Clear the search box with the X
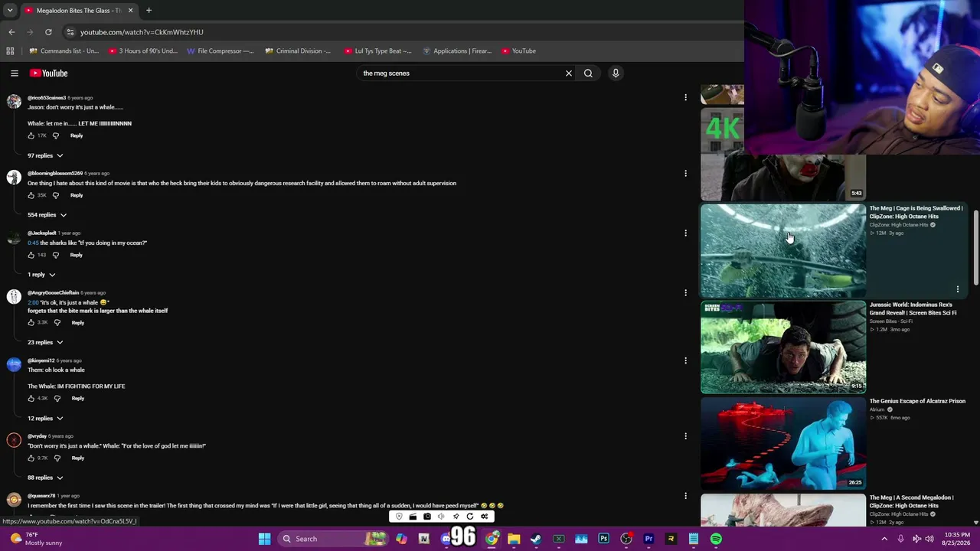This screenshot has height=551, width=980. tap(569, 73)
